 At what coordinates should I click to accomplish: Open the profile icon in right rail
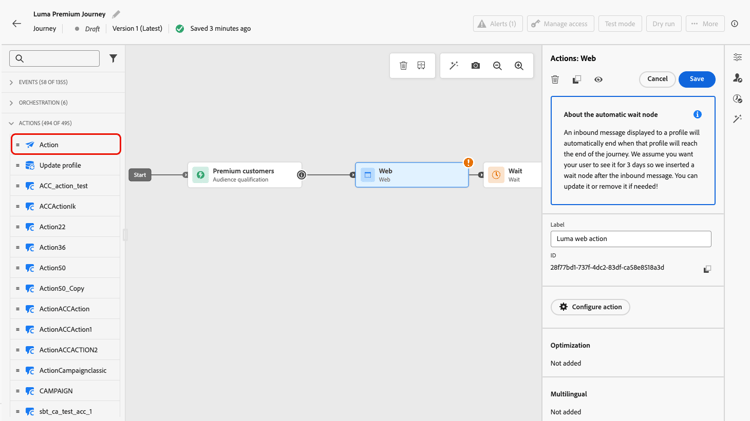[x=738, y=78]
